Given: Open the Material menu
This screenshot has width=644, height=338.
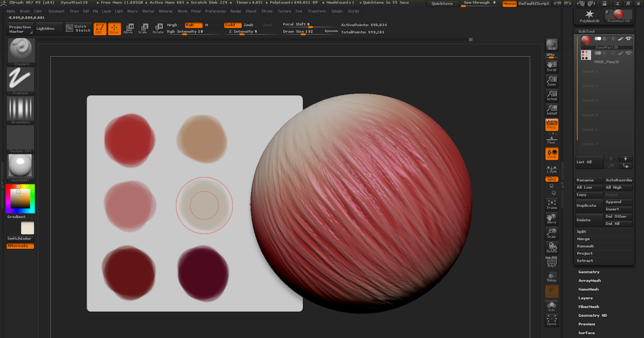Looking at the screenshot, I should coord(165,11).
